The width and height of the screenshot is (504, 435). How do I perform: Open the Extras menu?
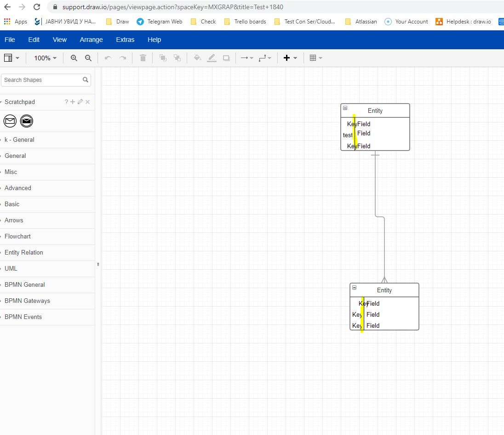coord(125,40)
